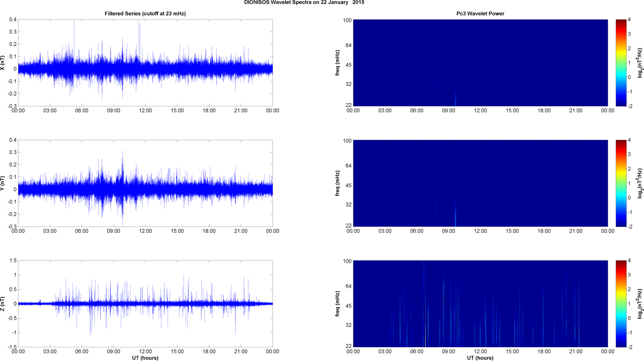Click the '1.5' tick on Z (nT) axis

[x=13, y=261]
